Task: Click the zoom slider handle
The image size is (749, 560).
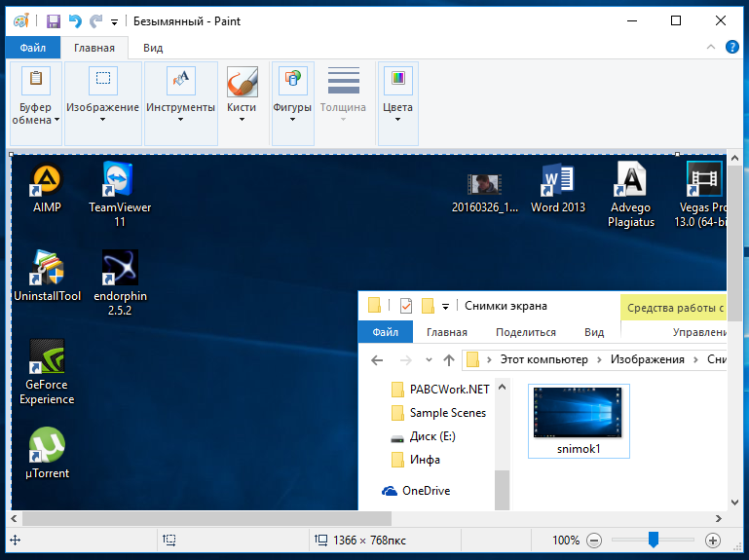Action: coord(654,540)
